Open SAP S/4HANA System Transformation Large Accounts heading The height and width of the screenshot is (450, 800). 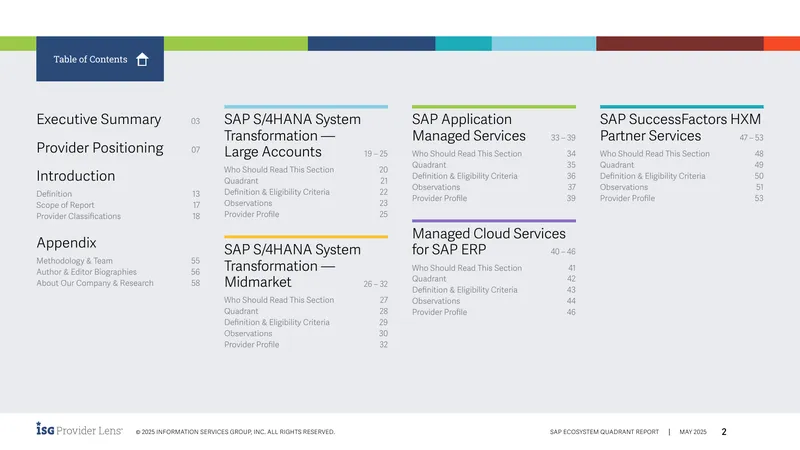[x=292, y=136]
